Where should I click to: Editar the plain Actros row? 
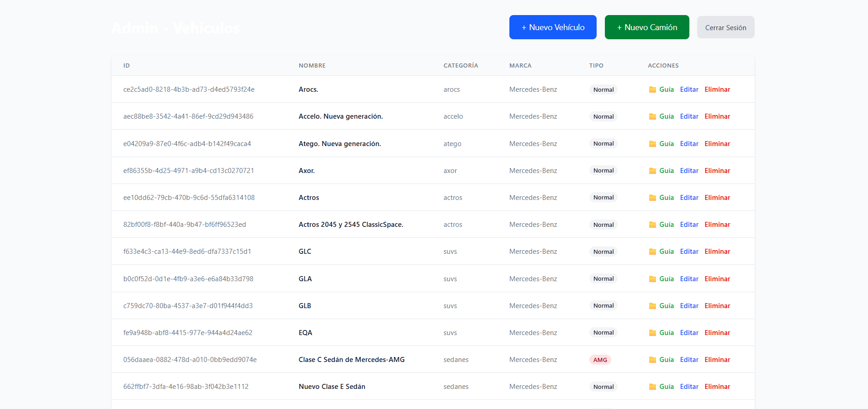(x=689, y=198)
